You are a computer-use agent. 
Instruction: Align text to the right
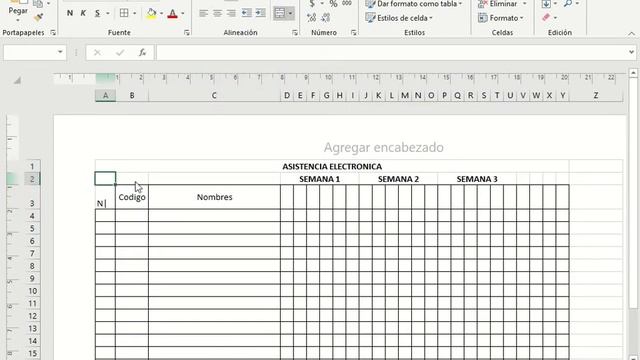(x=231, y=13)
